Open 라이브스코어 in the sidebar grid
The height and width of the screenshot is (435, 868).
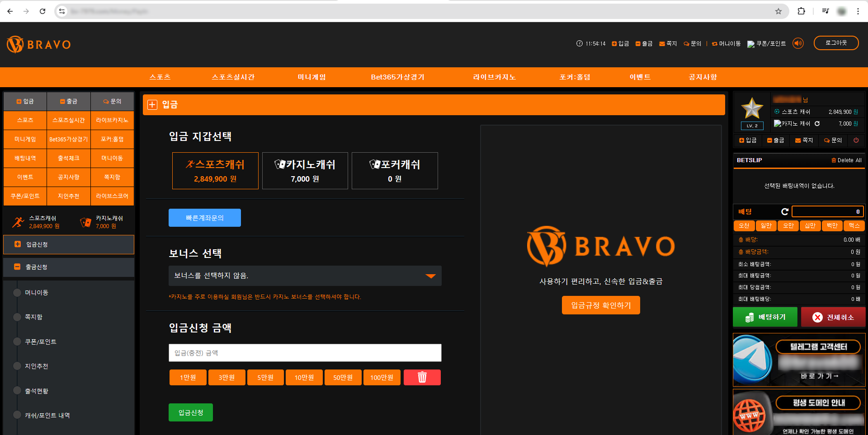coord(112,196)
